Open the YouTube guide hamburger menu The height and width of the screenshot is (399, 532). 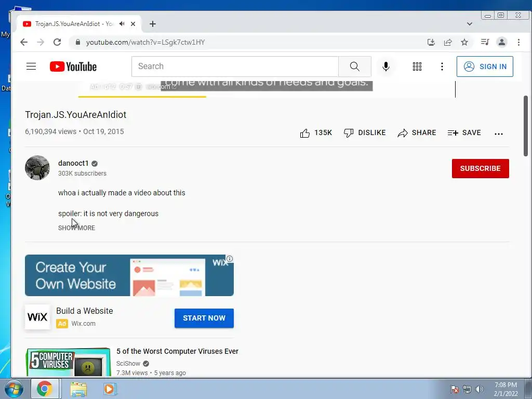click(x=31, y=66)
